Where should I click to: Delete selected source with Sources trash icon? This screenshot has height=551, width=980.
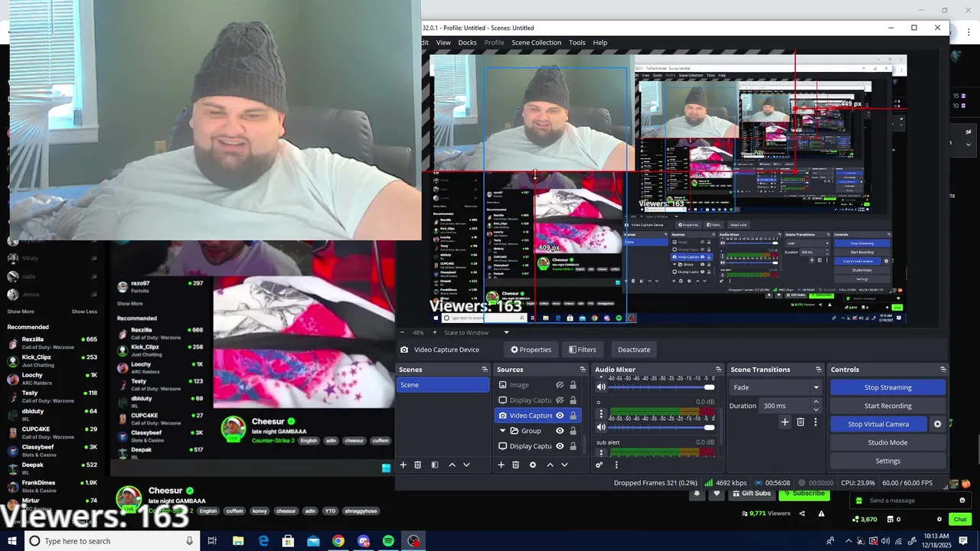515,465
